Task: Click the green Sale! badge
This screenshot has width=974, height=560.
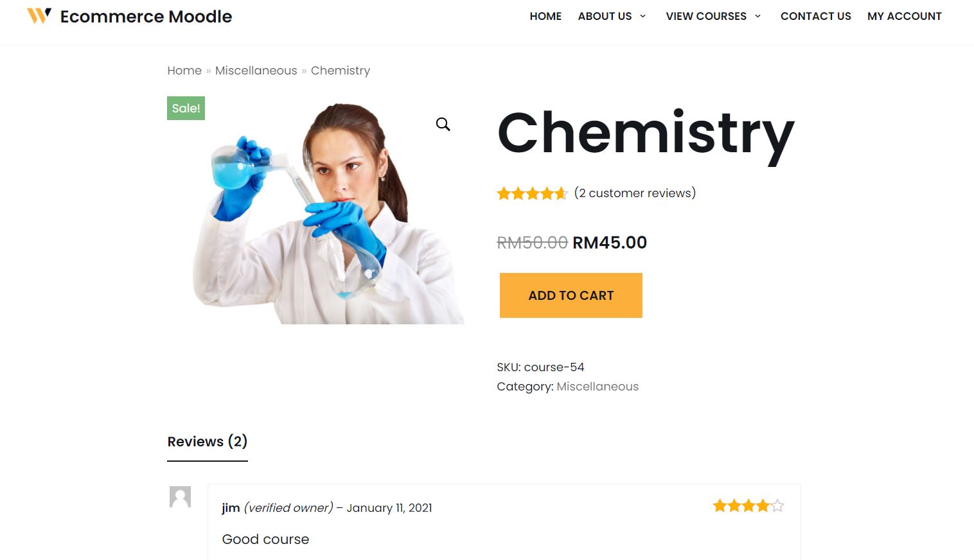Action: pyautogui.click(x=186, y=109)
